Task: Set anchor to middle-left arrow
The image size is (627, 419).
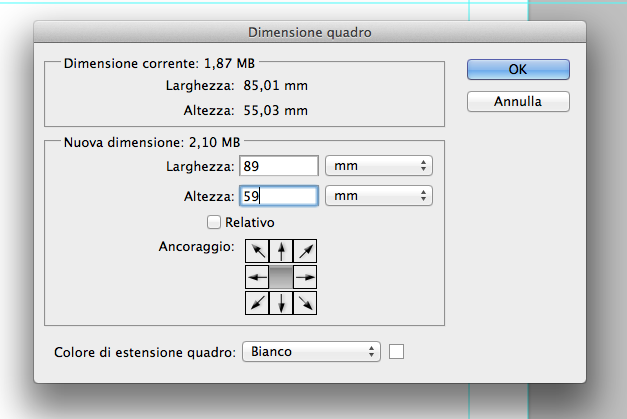Action: 257,277
